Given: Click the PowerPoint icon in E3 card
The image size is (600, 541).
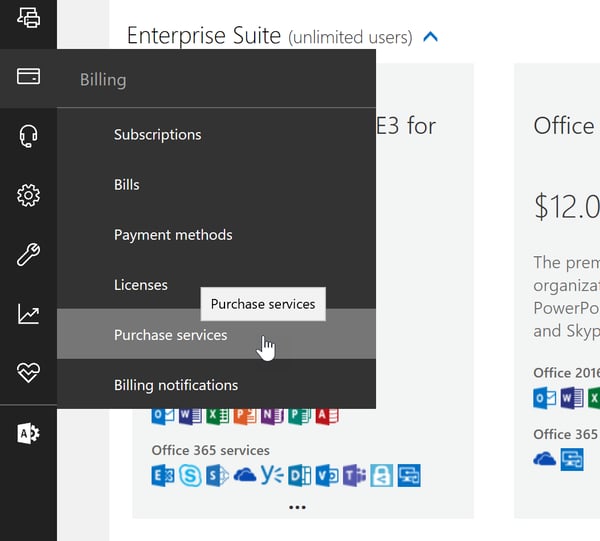Looking at the screenshot, I should tap(245, 416).
